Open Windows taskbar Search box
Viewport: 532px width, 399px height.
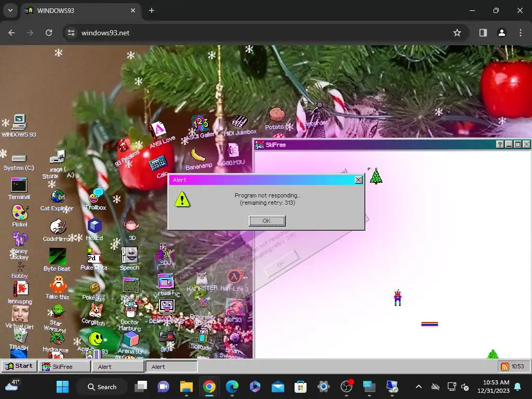(102, 387)
